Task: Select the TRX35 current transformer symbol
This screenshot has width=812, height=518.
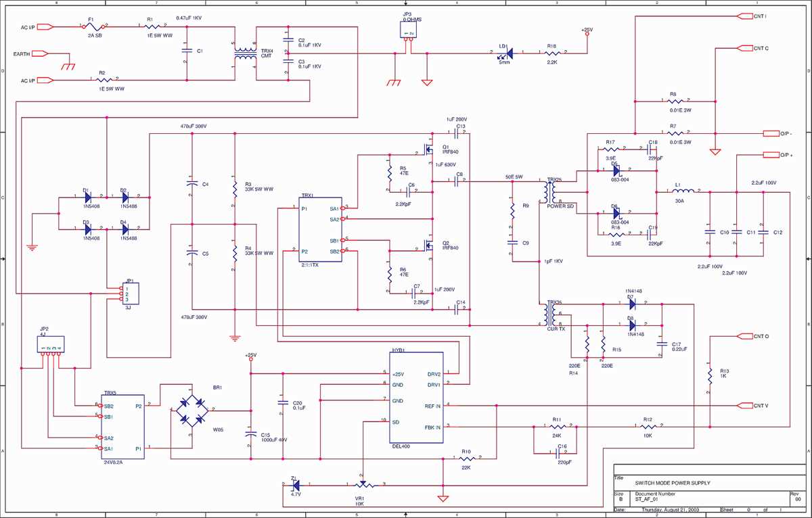Action: point(550,314)
